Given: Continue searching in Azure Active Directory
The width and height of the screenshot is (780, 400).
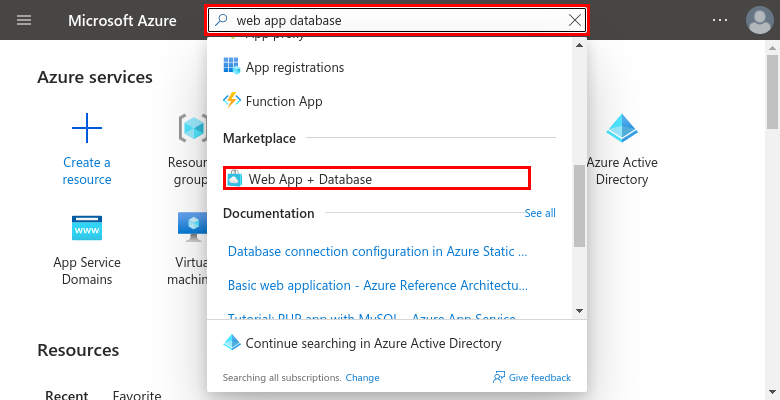Looking at the screenshot, I should pos(373,343).
